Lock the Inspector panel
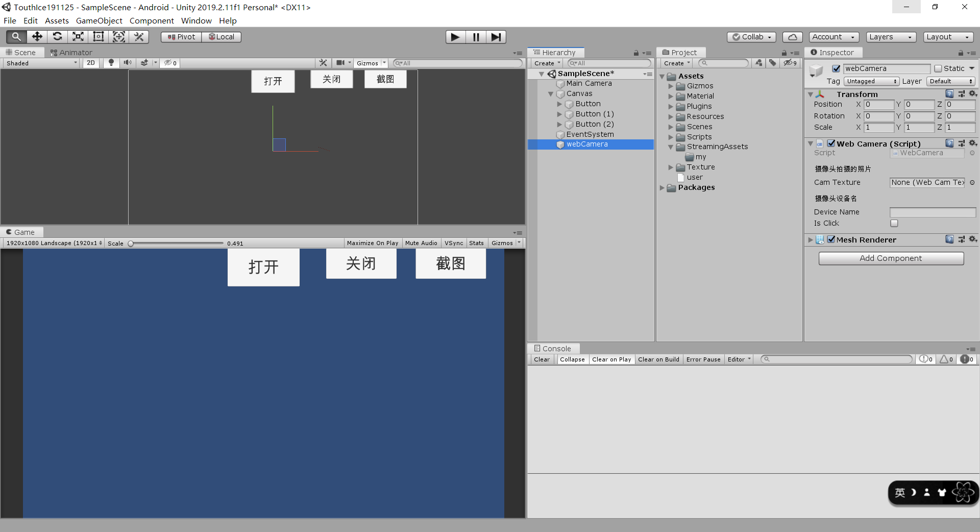 tap(961, 53)
